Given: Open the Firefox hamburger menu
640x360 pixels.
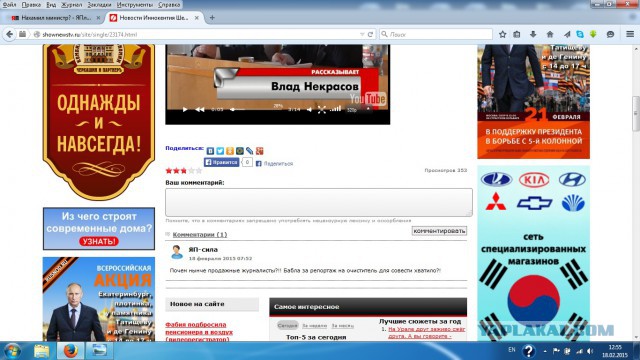Looking at the screenshot, I should click(x=630, y=34).
